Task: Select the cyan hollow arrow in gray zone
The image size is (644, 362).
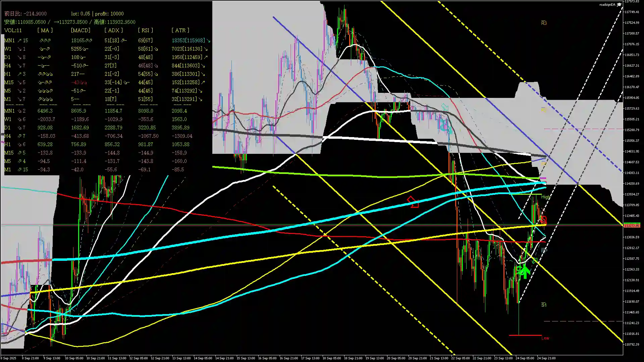Action: pos(445,108)
